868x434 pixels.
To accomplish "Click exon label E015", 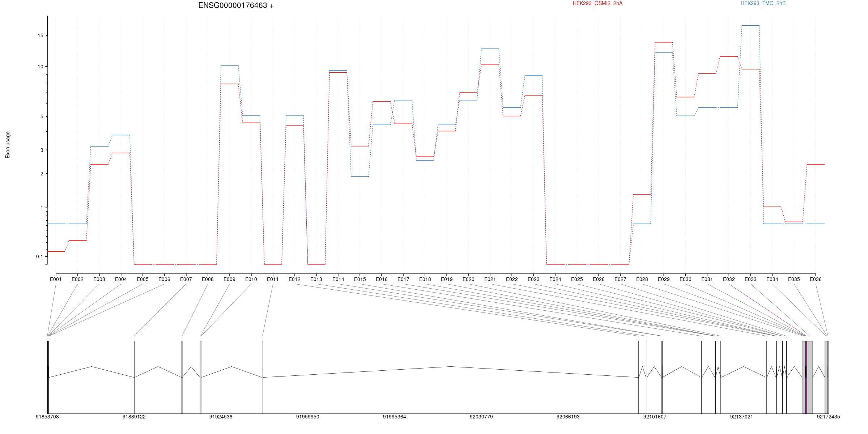I will (360, 279).
